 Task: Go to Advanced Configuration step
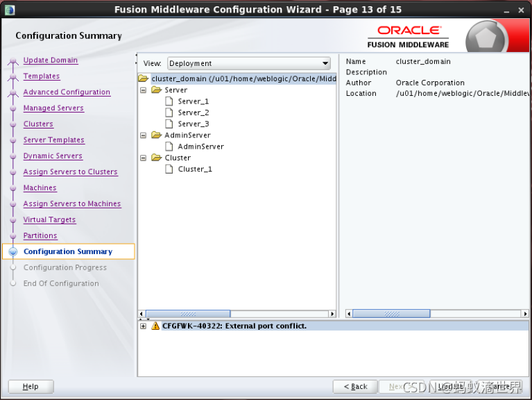point(67,92)
